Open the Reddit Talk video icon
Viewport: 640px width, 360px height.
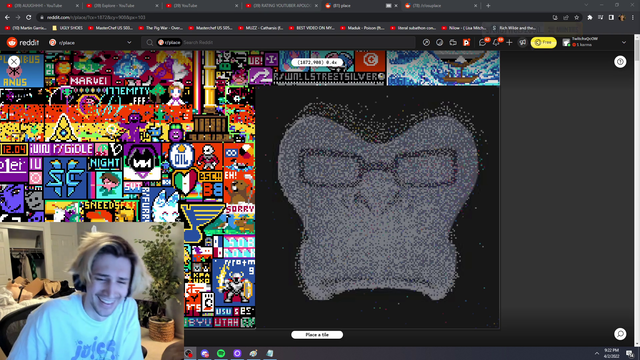click(453, 42)
